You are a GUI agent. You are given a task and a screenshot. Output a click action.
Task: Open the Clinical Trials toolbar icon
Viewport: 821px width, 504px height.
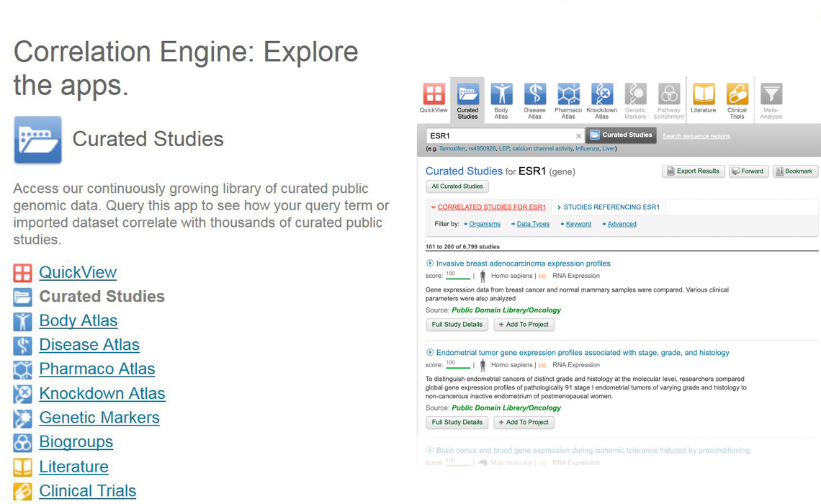[737, 94]
